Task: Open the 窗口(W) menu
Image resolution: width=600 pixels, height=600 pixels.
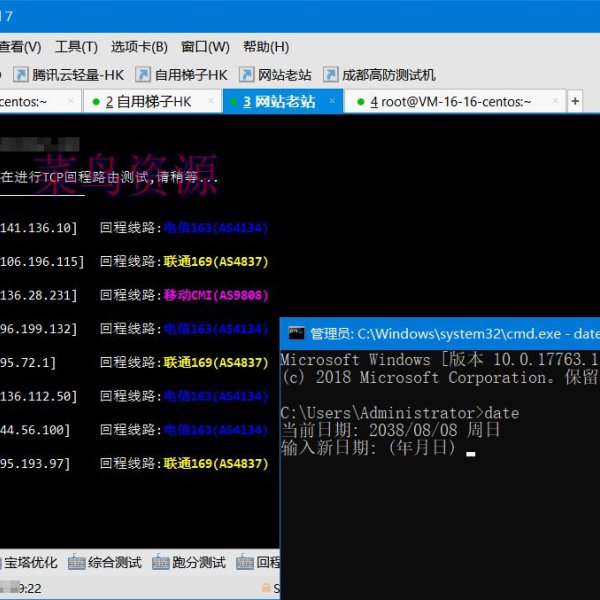Action: (205, 47)
